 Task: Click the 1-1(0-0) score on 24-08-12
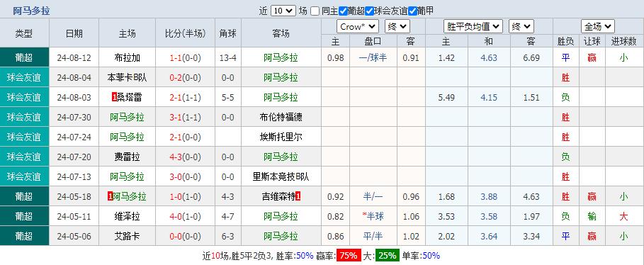[185, 58]
